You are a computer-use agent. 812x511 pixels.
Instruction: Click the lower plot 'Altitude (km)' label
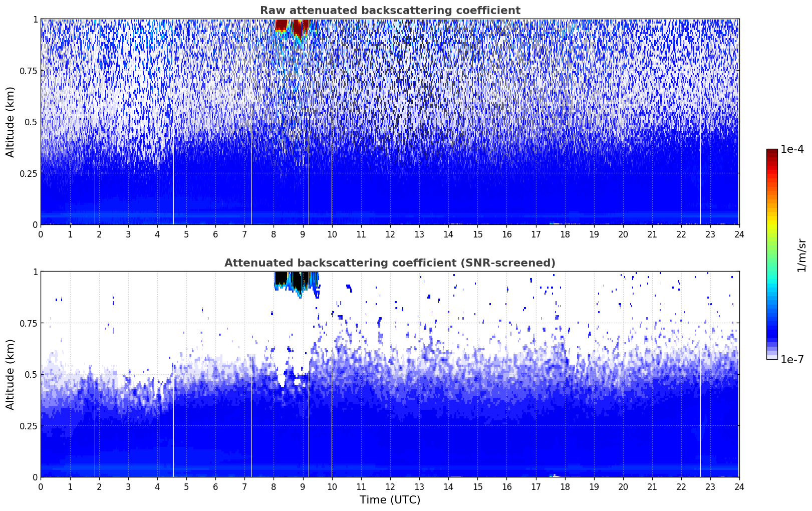click(11, 374)
